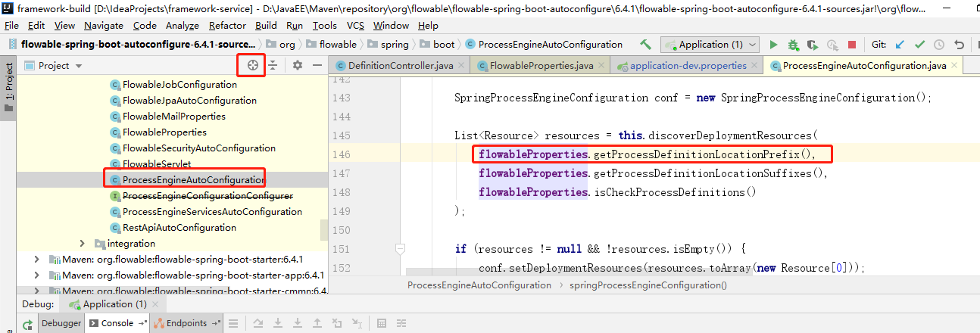Image resolution: width=980 pixels, height=333 pixels.
Task: Open the Window menu
Action: (391, 26)
